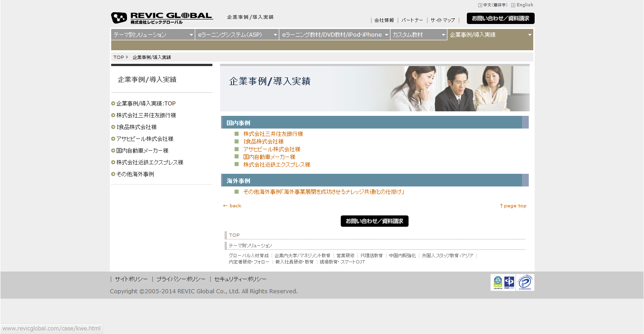Image resolution: width=644 pixels, height=334 pixels.
Task: Open the footer 中国内販強化 link
Action: [x=402, y=256]
